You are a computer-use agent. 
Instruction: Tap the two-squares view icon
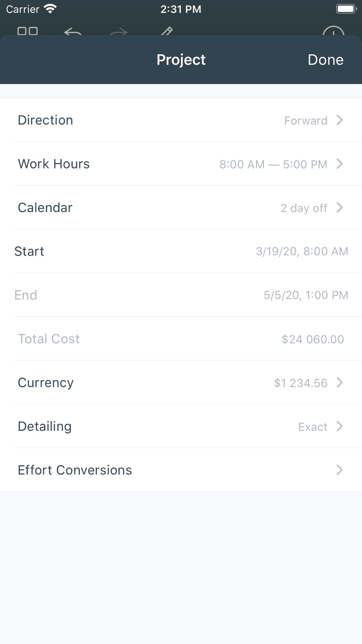point(28,31)
